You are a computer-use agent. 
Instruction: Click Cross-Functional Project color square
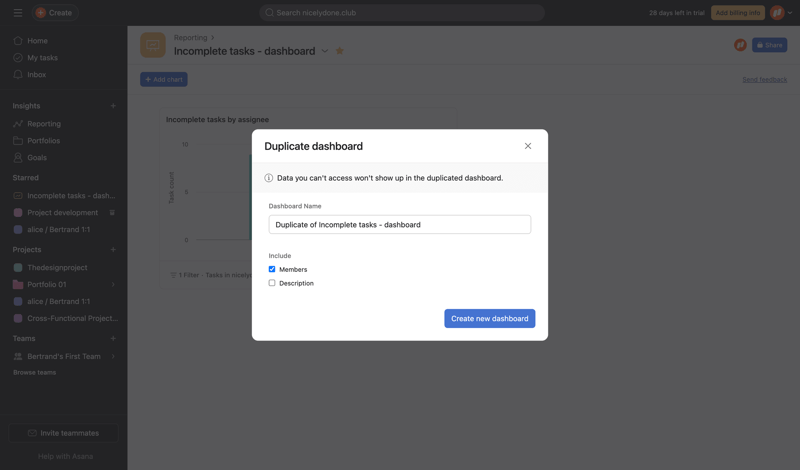tap(18, 318)
